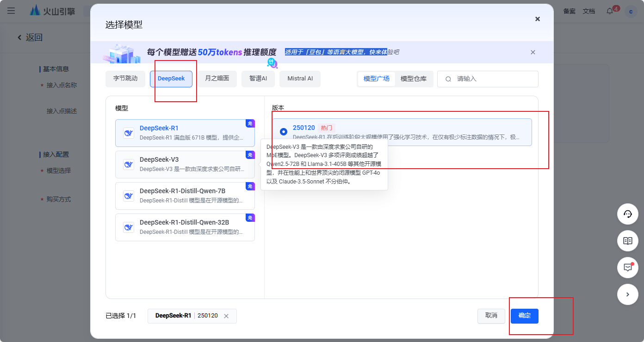
Task: Click the 免 badge on DeepSeek-R1
Action: pyautogui.click(x=250, y=123)
